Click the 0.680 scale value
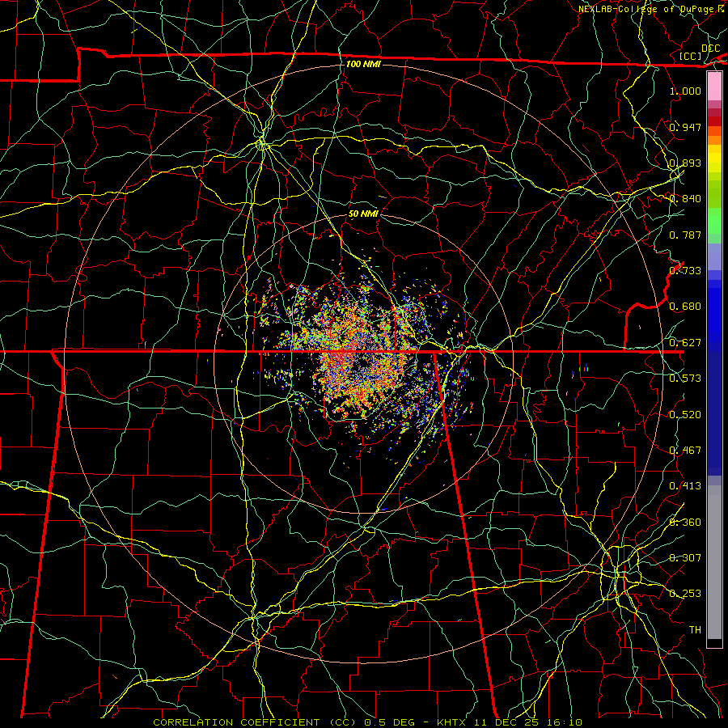The image size is (728, 728). tap(685, 307)
